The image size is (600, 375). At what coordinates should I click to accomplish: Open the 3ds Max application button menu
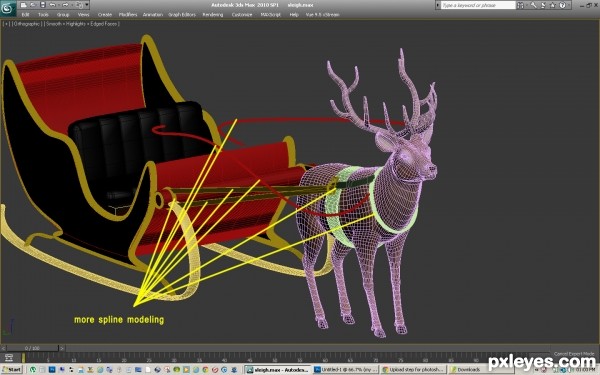8,8
